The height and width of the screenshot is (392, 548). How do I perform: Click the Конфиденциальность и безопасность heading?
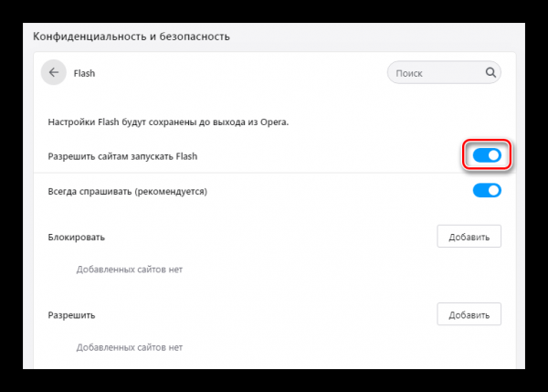[x=132, y=37]
